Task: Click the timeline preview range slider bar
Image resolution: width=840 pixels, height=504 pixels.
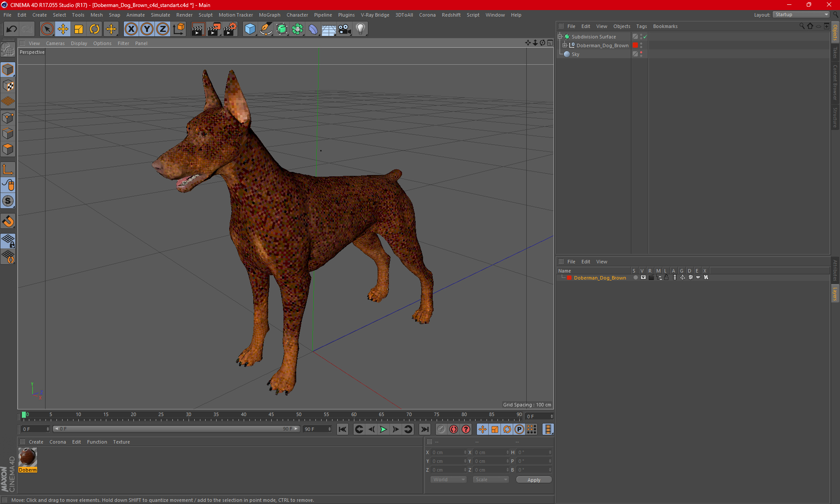Action: pos(176,429)
